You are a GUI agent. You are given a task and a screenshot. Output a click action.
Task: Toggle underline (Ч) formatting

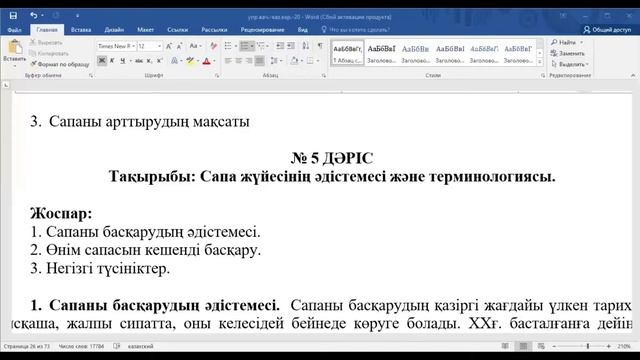(122, 61)
